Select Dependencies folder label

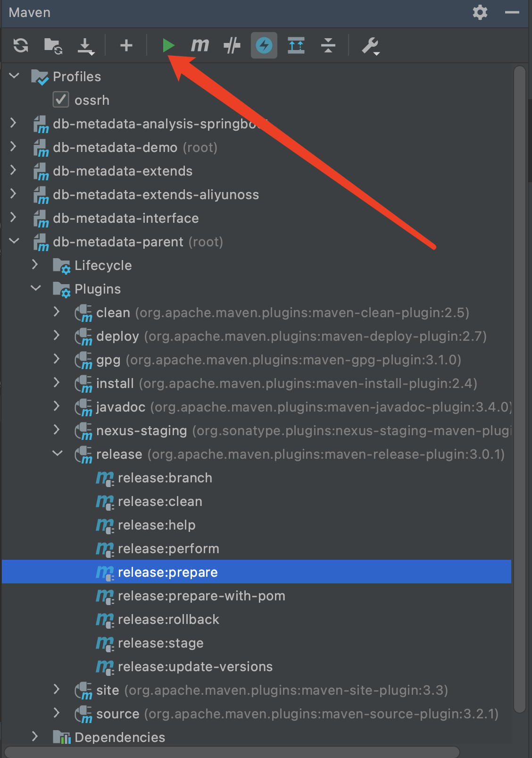click(120, 737)
